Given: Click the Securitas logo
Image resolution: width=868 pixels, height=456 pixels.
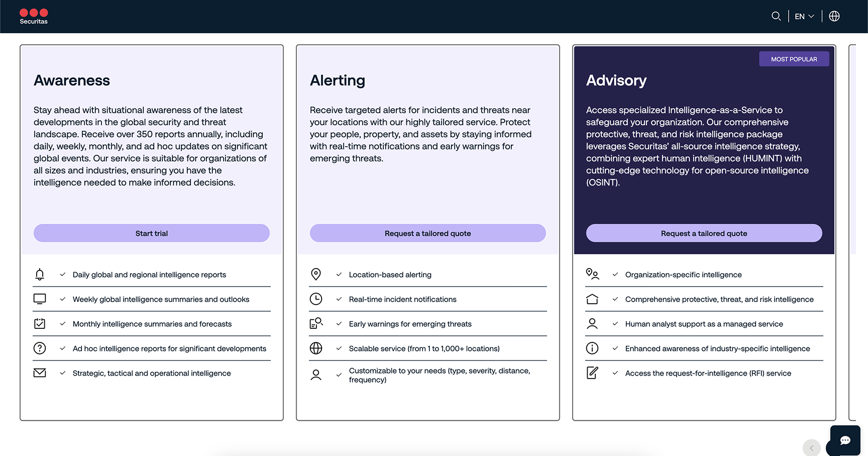Looking at the screenshot, I should click(34, 16).
